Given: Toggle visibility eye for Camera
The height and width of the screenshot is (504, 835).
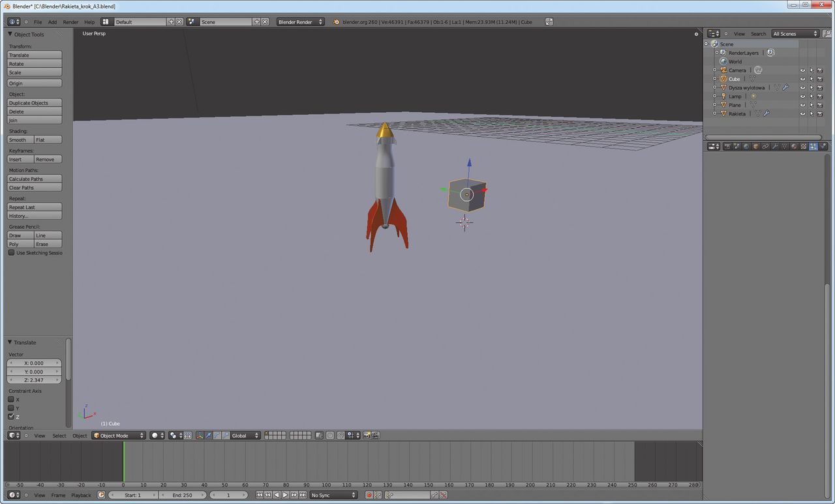Looking at the screenshot, I should click(802, 70).
